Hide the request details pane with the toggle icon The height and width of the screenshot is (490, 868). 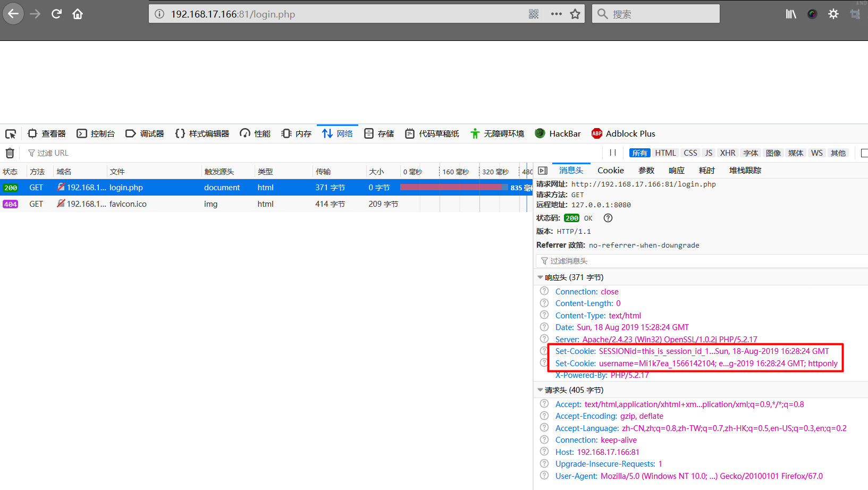coord(543,171)
